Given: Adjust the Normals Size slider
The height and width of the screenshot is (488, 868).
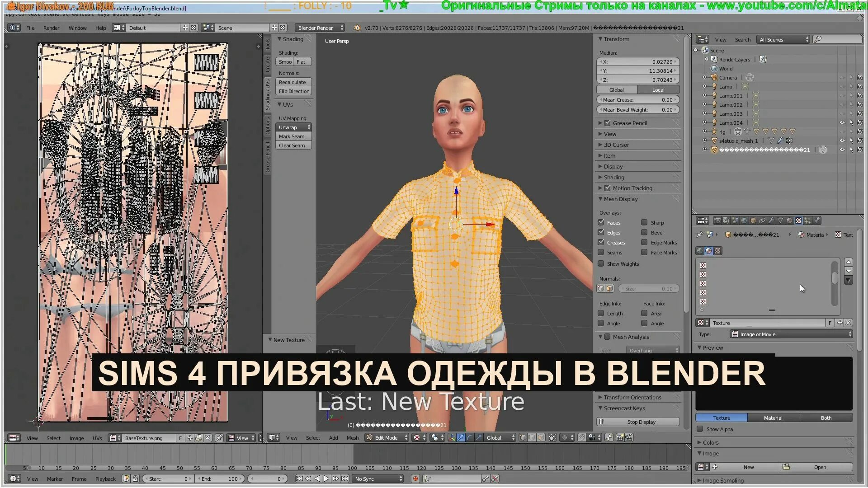Looking at the screenshot, I should 648,288.
